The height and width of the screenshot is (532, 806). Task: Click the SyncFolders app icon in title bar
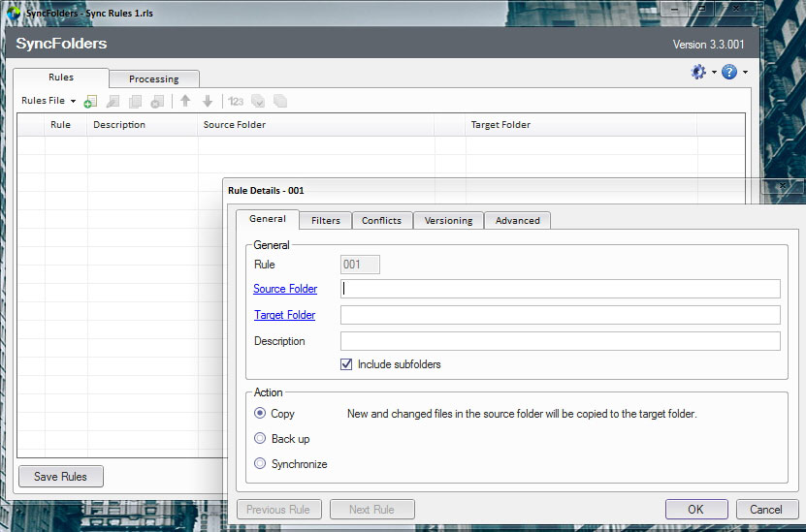tap(14, 13)
